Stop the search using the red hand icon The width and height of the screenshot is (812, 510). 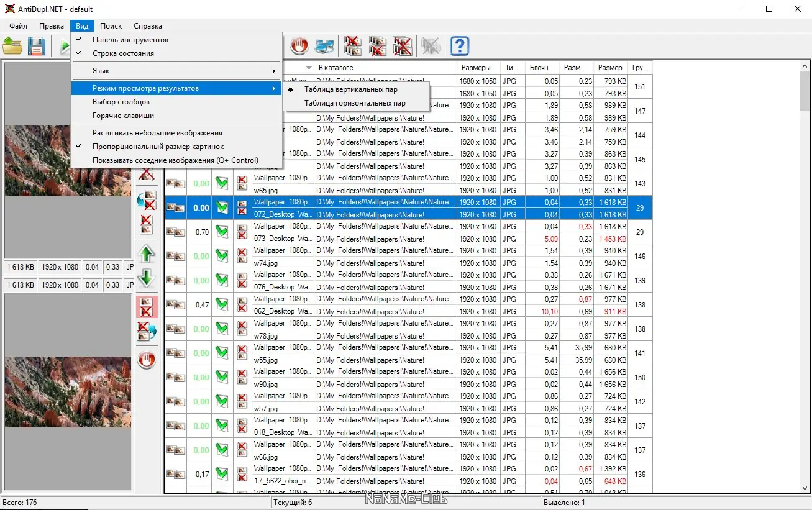(x=299, y=45)
